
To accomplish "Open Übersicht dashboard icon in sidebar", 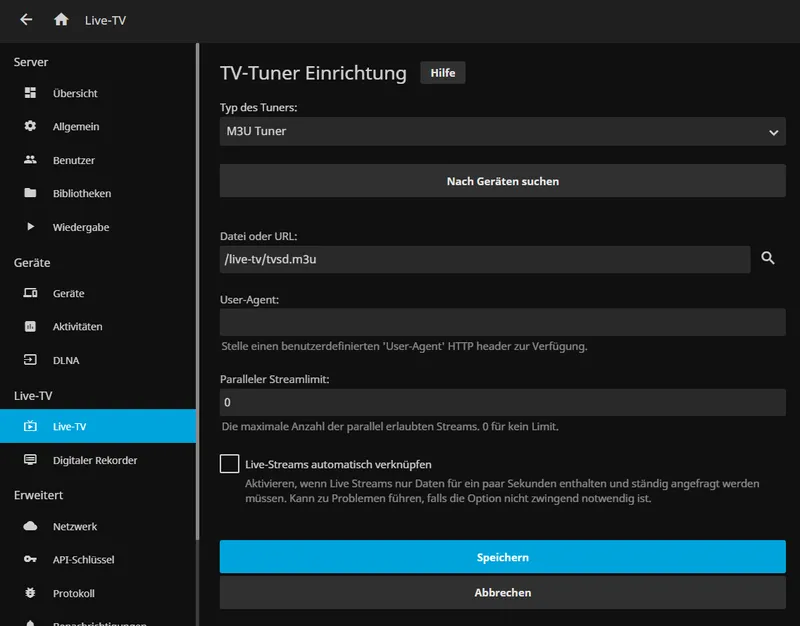I will (x=30, y=94).
